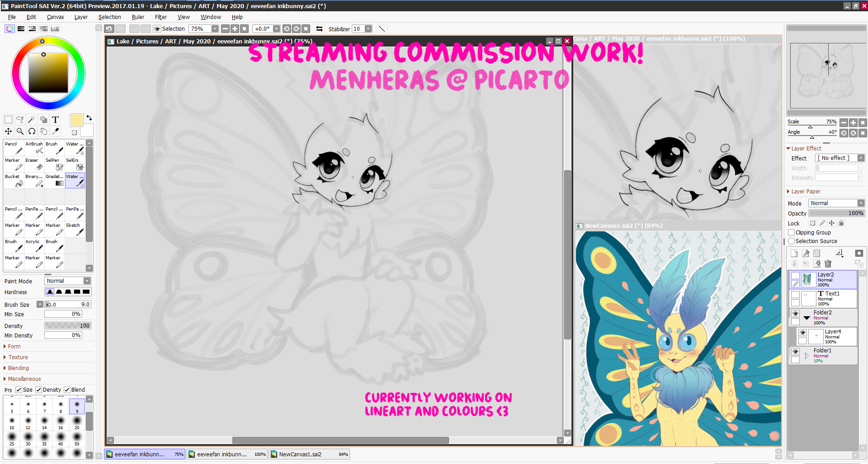Viewport: 868px width, 464px height.
Task: Hide the Layer4 layer
Action: (x=803, y=333)
